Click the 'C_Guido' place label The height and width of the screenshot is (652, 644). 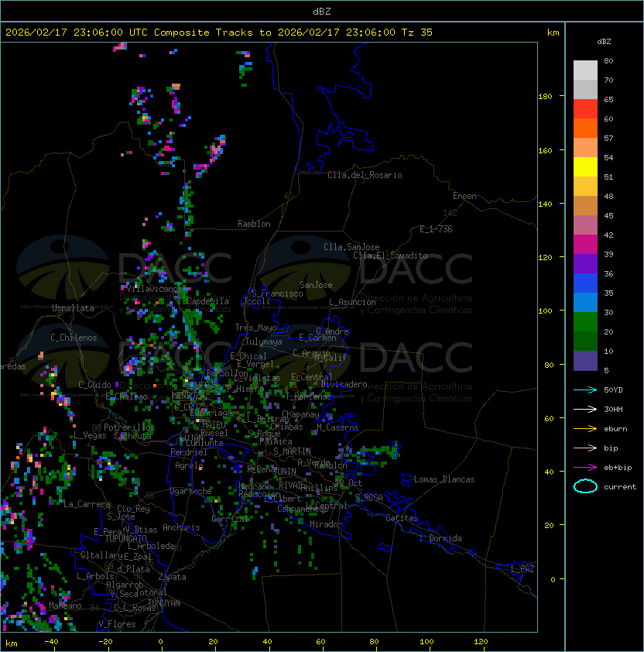coord(94,385)
